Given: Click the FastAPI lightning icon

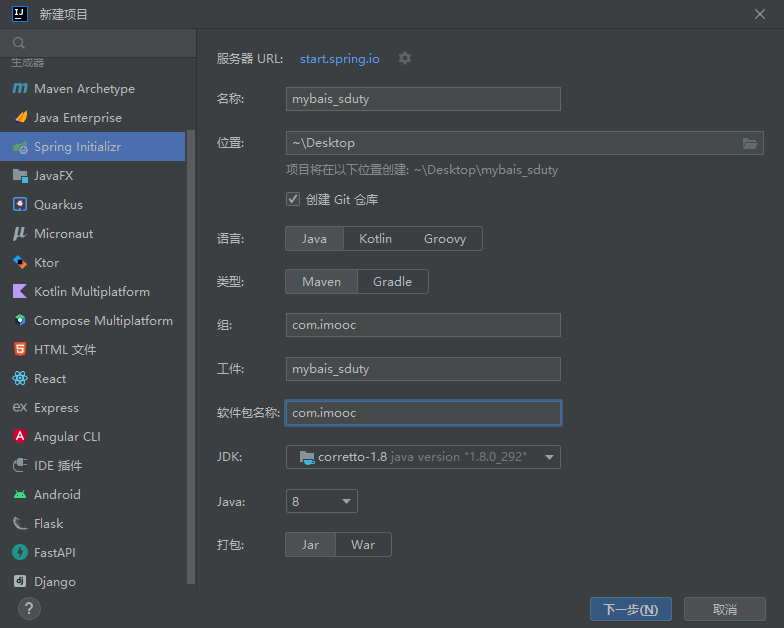Looking at the screenshot, I should pos(20,552).
